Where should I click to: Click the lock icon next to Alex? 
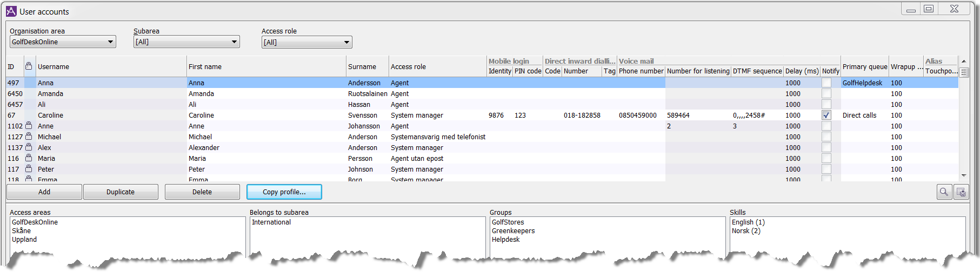pyautogui.click(x=29, y=147)
